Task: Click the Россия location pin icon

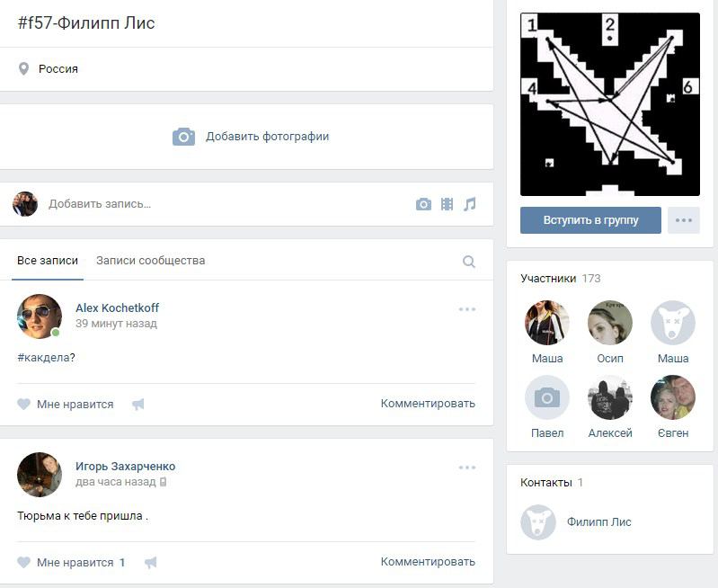Action: (x=23, y=68)
